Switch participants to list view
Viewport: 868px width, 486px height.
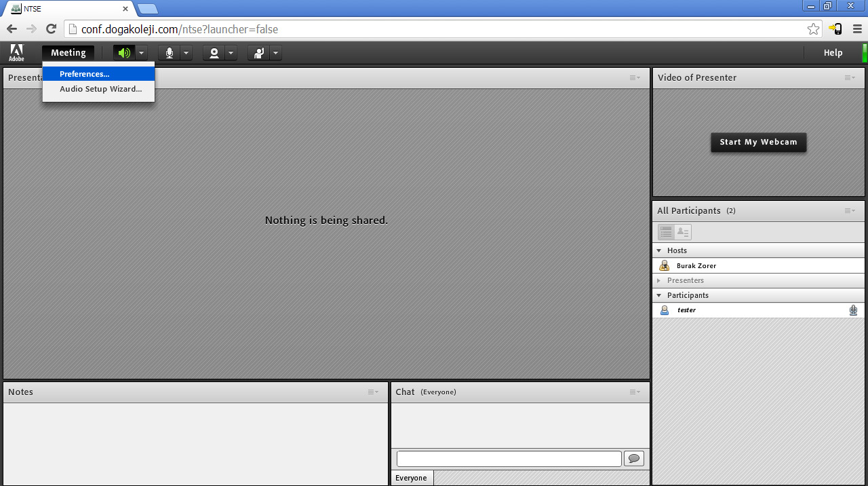pyautogui.click(x=666, y=232)
